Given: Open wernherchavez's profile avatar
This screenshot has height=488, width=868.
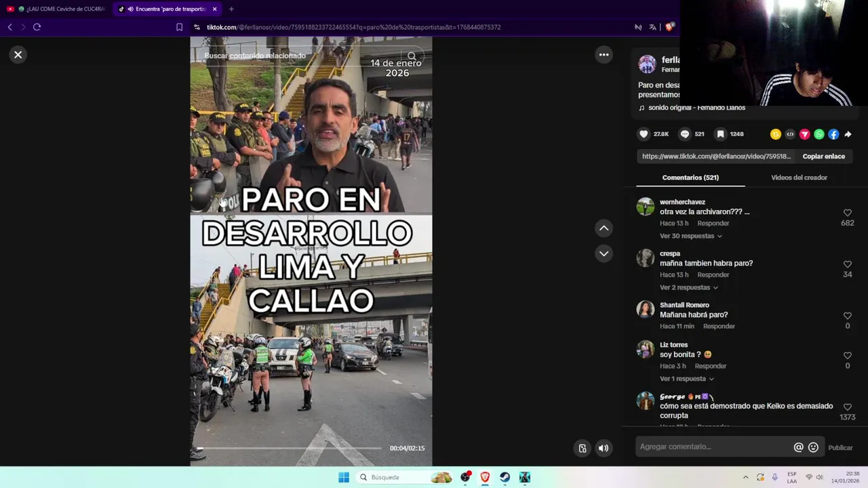Looking at the screenshot, I should [646, 207].
